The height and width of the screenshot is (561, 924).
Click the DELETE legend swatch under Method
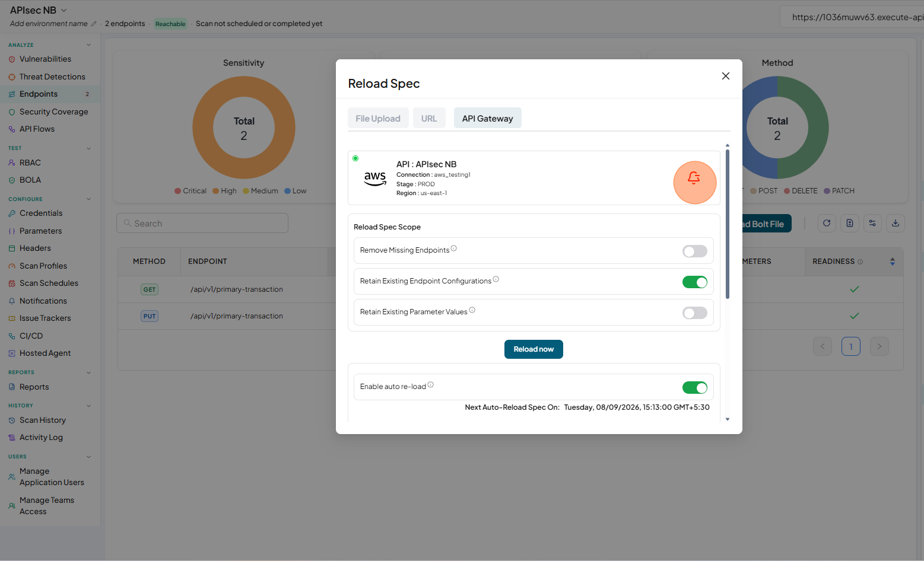pos(787,191)
